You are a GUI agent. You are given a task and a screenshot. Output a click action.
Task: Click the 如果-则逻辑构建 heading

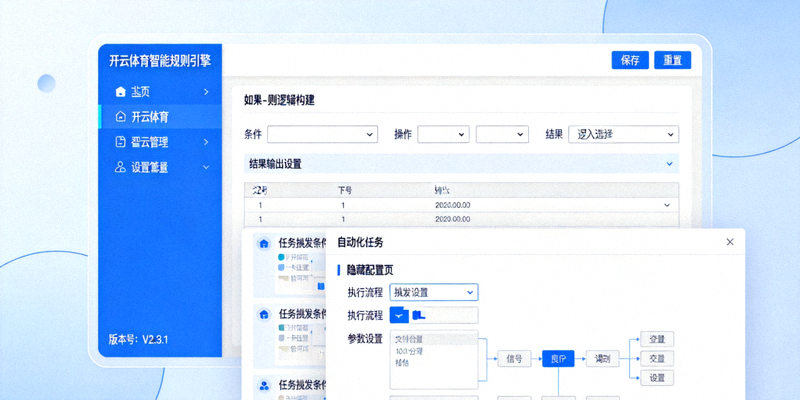click(x=279, y=101)
